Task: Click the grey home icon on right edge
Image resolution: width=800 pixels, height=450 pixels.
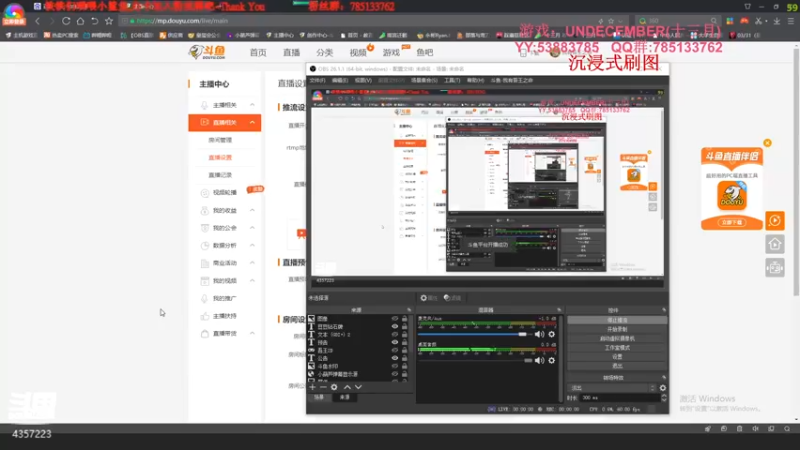Action: click(774, 244)
